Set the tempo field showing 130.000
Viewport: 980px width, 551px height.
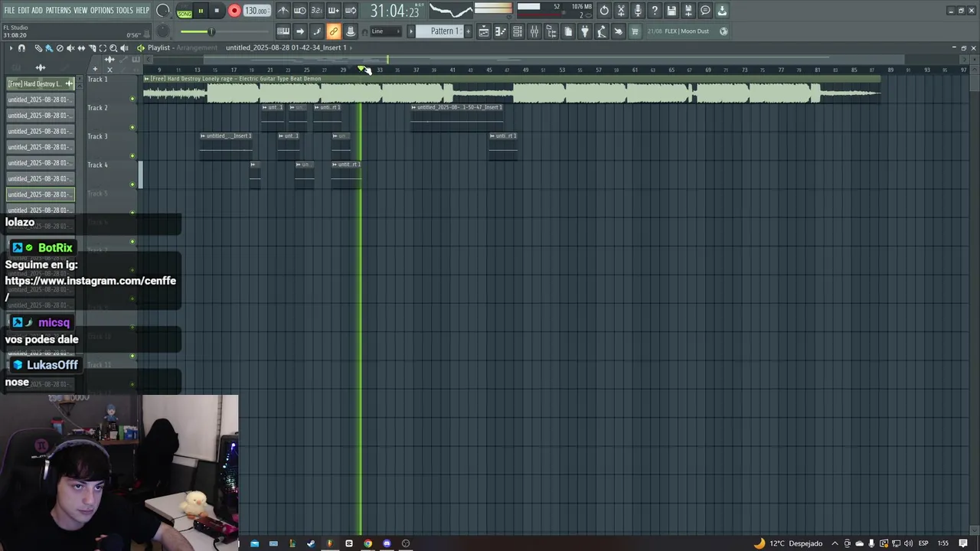pos(256,11)
